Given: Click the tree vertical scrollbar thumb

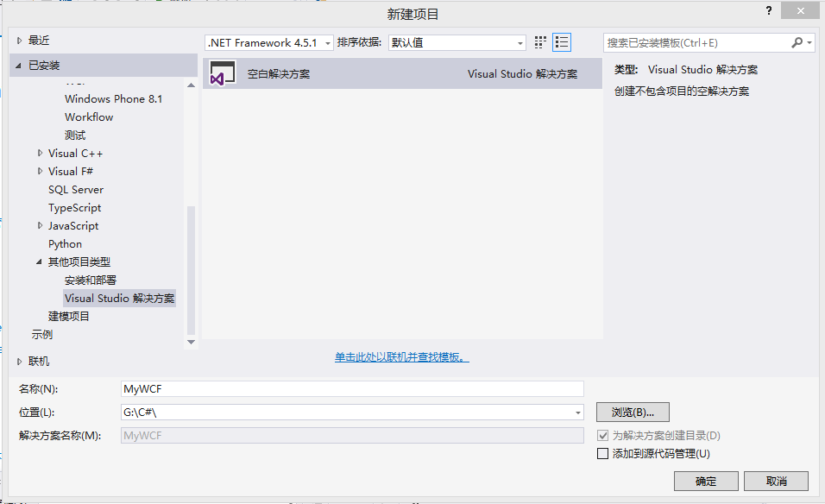Looking at the screenshot, I should [191, 270].
